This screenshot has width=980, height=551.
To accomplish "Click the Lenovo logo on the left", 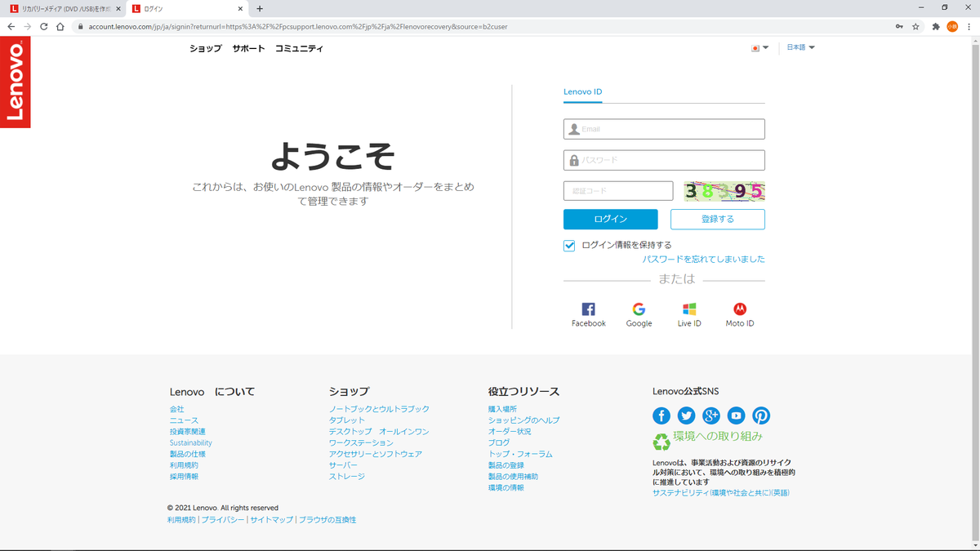I will pyautogui.click(x=16, y=82).
